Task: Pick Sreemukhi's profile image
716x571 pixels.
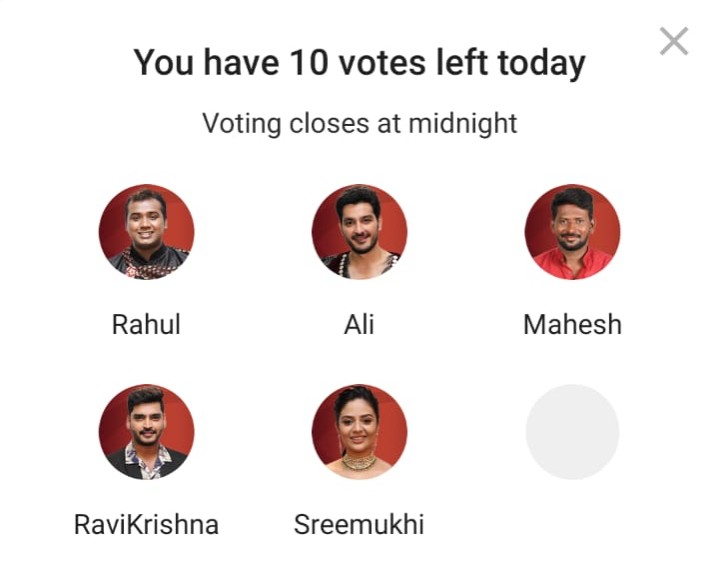Action: coord(359,432)
